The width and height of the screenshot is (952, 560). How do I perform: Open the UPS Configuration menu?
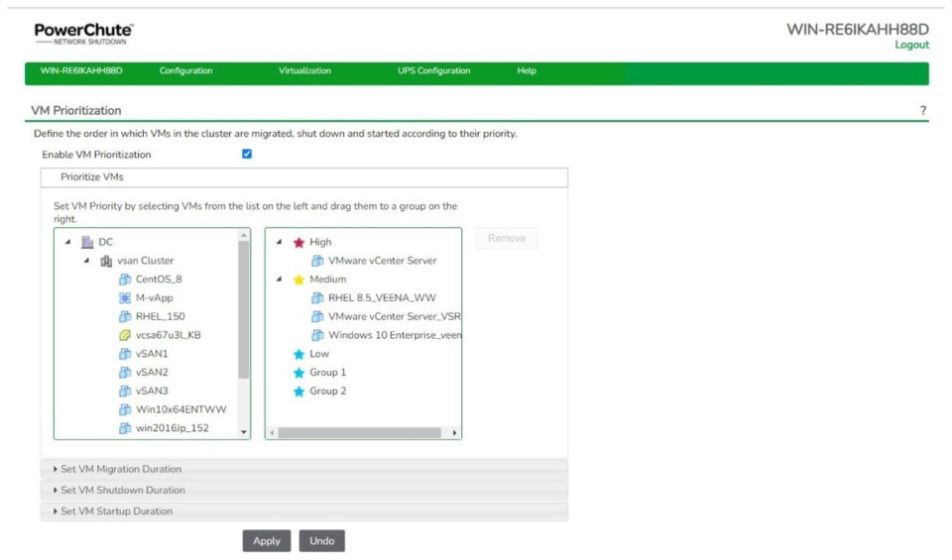tap(433, 71)
